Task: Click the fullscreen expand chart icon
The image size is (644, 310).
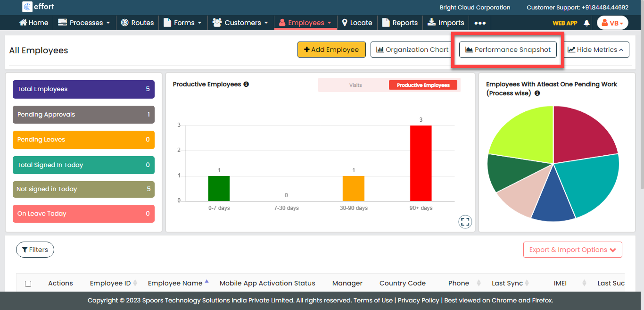Action: click(x=465, y=222)
